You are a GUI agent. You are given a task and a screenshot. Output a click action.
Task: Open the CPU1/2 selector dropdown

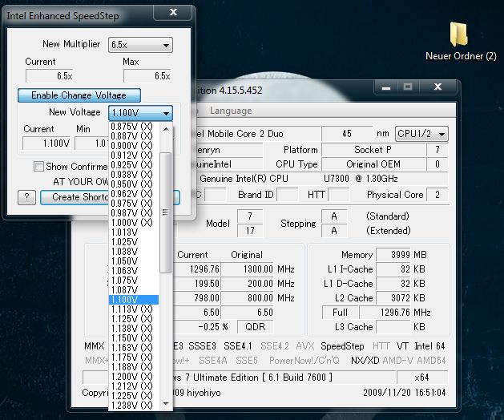pos(421,134)
